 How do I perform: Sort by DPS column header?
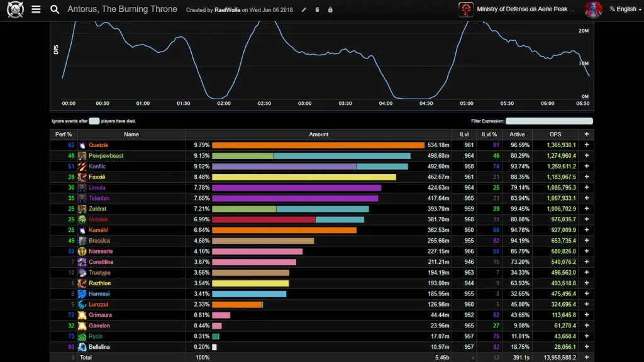click(x=555, y=134)
